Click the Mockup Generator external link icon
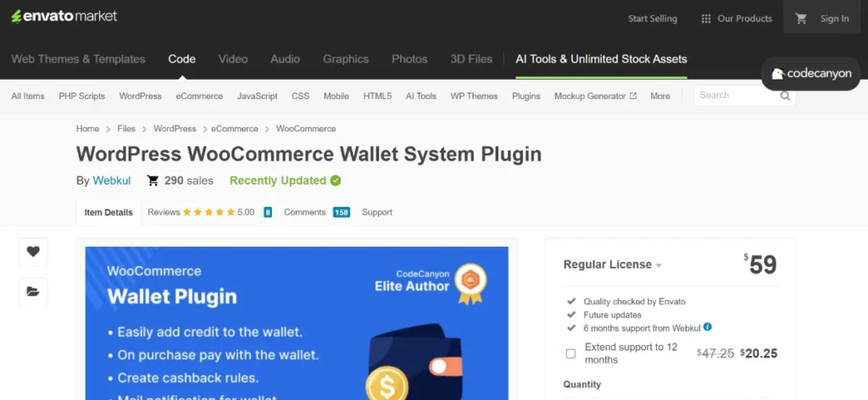The width and height of the screenshot is (868, 400). pyautogui.click(x=633, y=96)
